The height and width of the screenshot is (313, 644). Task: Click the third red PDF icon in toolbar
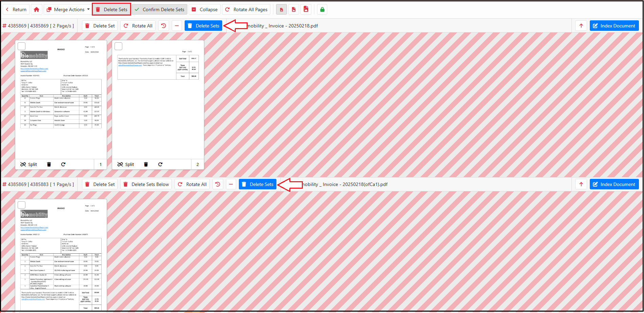(306, 9)
